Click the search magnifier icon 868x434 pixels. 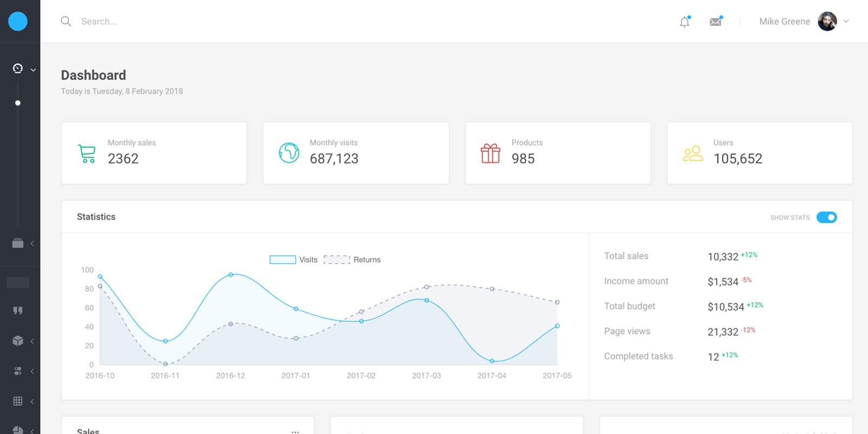tap(66, 22)
